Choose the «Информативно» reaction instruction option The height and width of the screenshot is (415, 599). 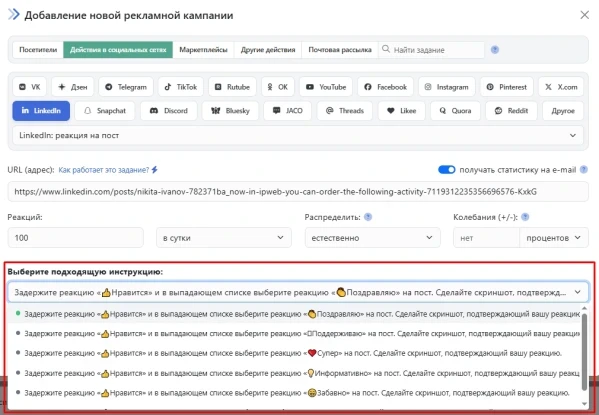294,373
